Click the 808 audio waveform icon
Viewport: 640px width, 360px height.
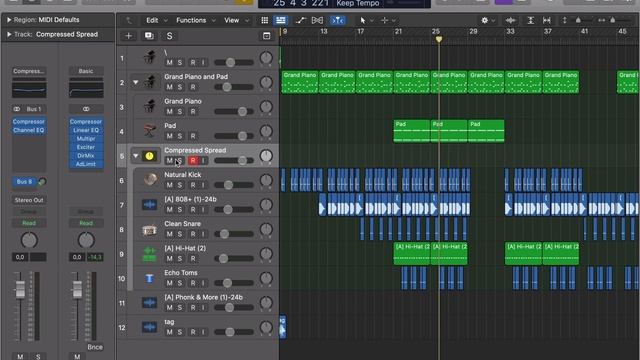[x=149, y=204]
